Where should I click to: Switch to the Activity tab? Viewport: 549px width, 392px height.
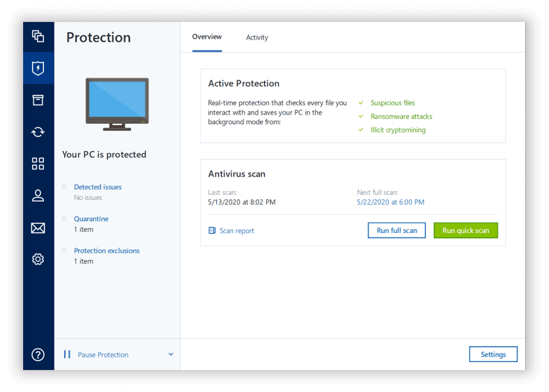pos(257,37)
